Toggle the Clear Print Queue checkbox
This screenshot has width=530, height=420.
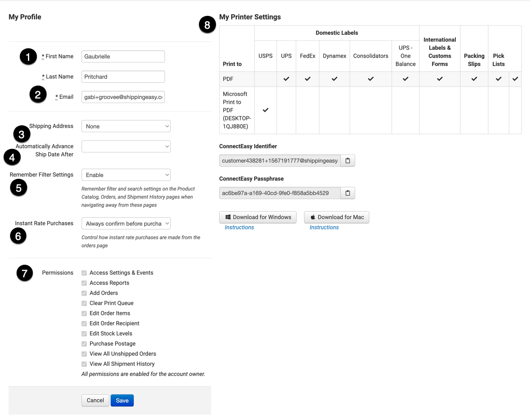(x=84, y=303)
